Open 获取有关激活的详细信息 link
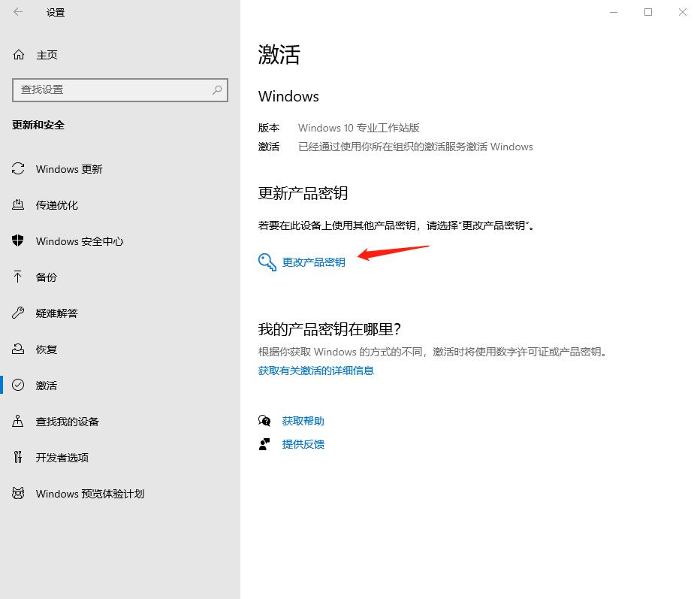Image resolution: width=700 pixels, height=599 pixels. click(315, 371)
